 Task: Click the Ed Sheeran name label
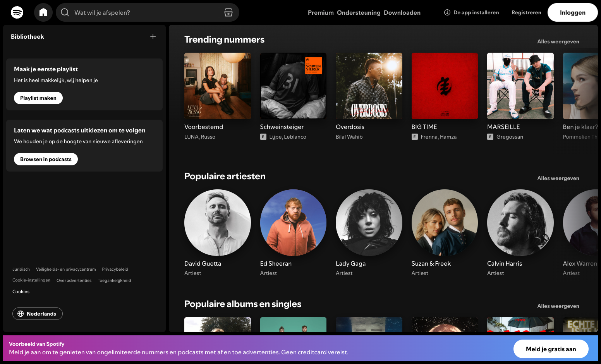[276, 264]
